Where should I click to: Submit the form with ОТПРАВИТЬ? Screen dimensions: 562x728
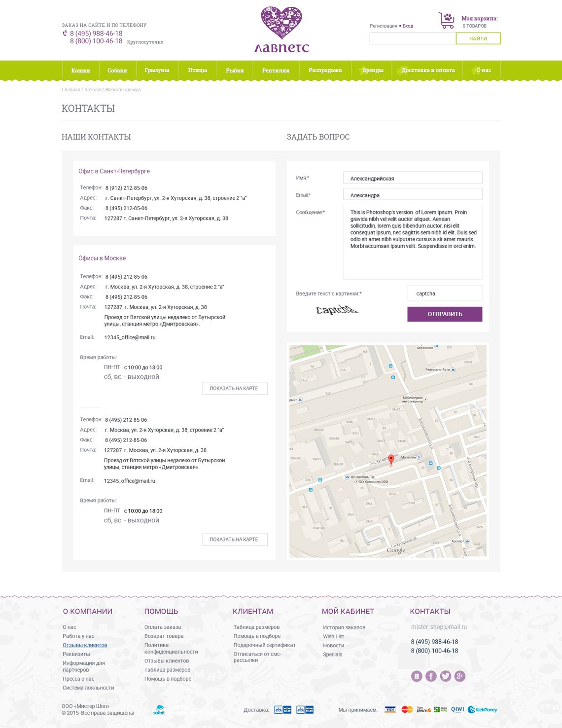pyautogui.click(x=445, y=314)
